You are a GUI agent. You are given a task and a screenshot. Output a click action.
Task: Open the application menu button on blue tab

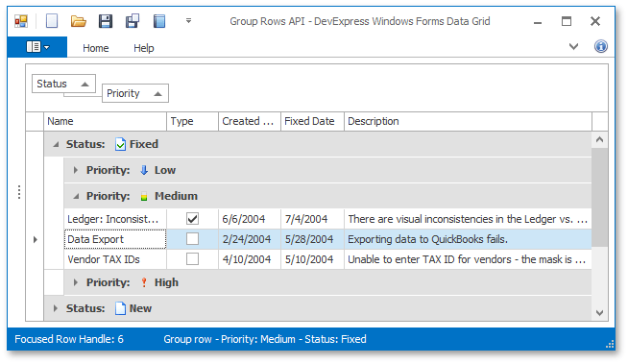(37, 47)
